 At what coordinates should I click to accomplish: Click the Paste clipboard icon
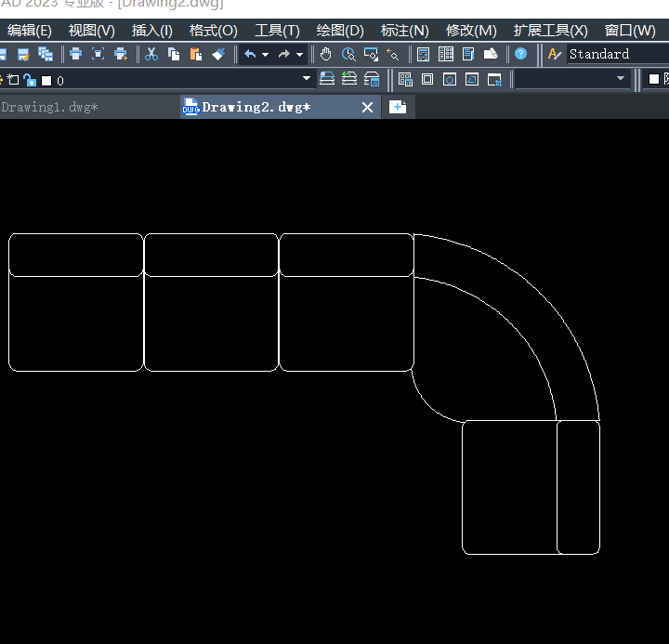[x=196, y=54]
